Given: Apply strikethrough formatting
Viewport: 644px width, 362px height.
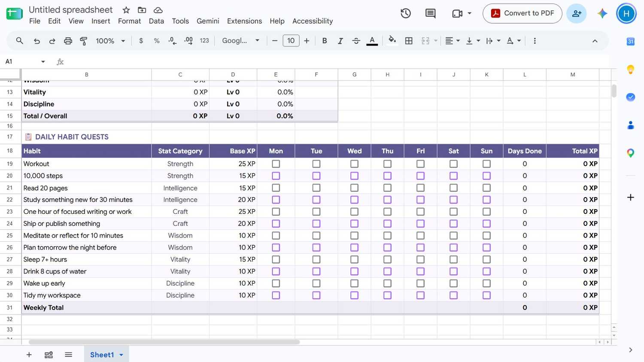Looking at the screenshot, I should click(x=356, y=41).
